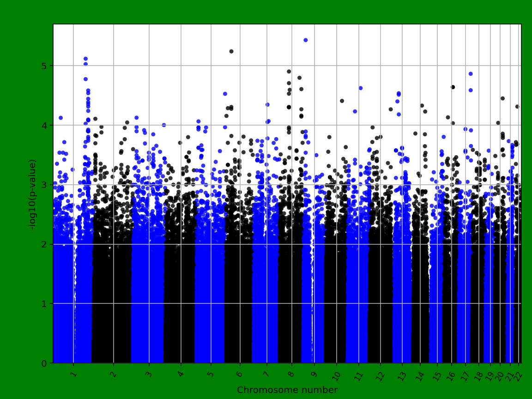Toggle the black column for chromosome 10
This screenshot has height=399, width=532.
335,277
